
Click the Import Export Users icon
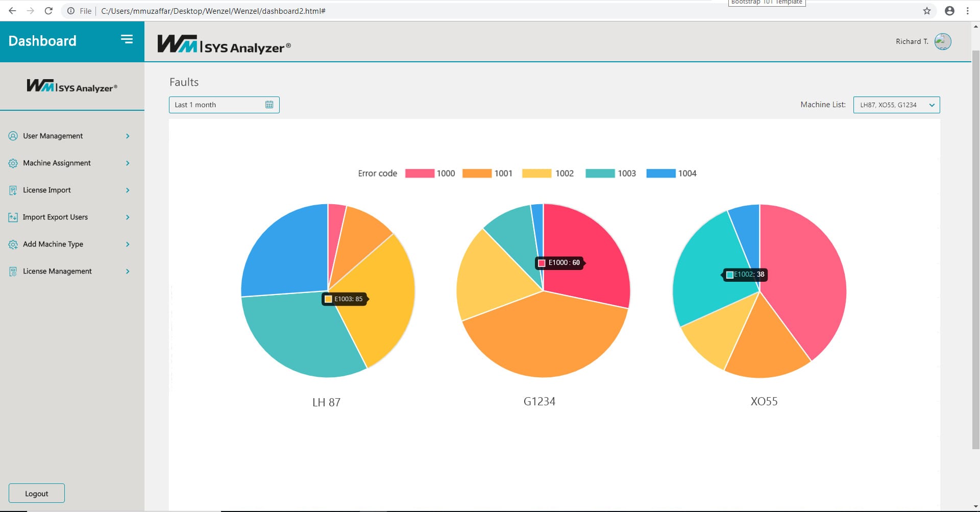point(13,217)
